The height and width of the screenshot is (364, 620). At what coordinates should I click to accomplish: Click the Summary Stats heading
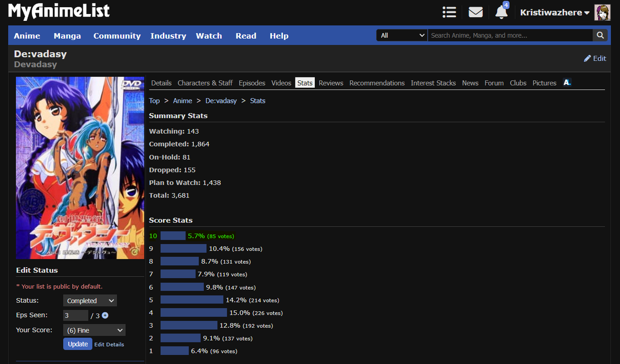[x=178, y=116]
